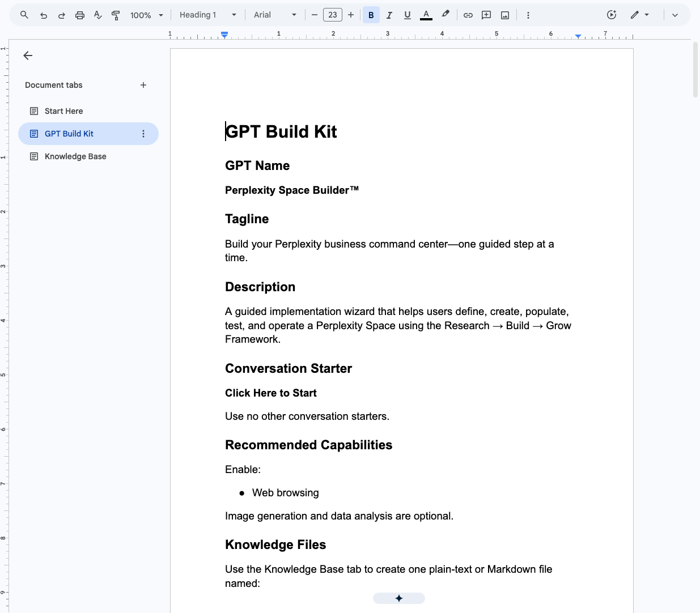The width and height of the screenshot is (700, 613).
Task: Switch to the Start Here tab
Action: click(88, 111)
